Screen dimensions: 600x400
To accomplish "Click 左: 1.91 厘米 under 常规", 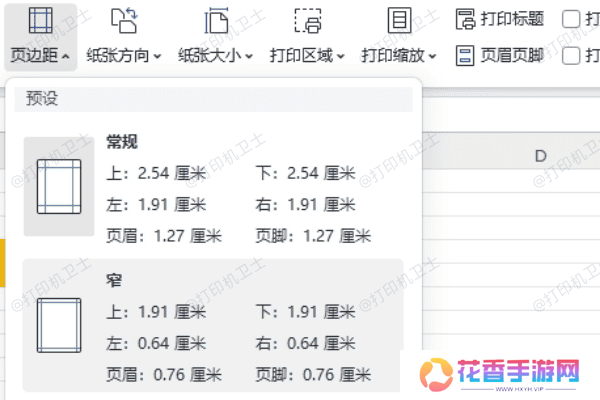I will [x=156, y=205].
